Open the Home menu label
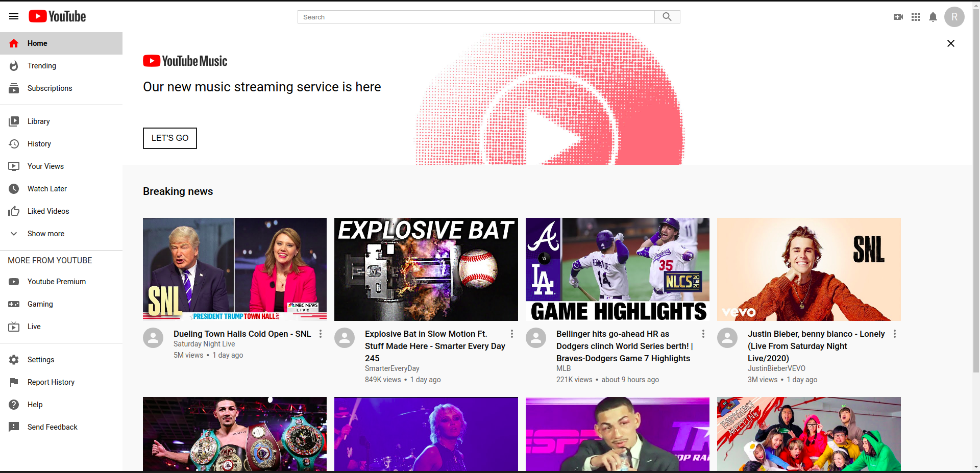 37,43
